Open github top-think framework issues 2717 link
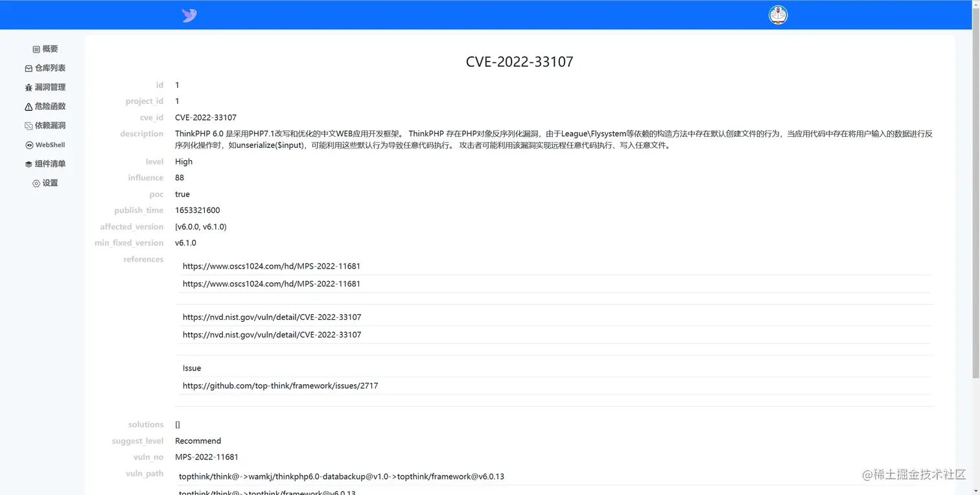 click(281, 385)
